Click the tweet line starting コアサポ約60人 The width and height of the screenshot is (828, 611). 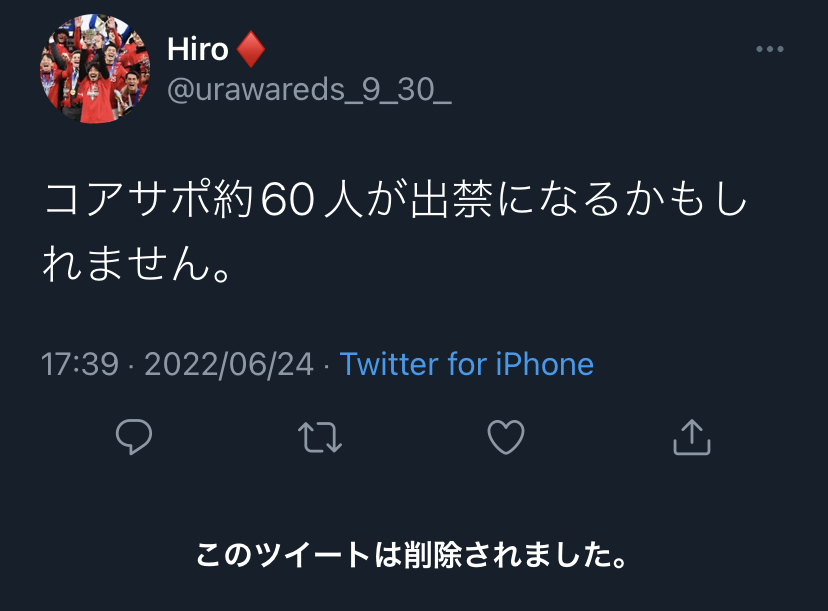pos(395,199)
